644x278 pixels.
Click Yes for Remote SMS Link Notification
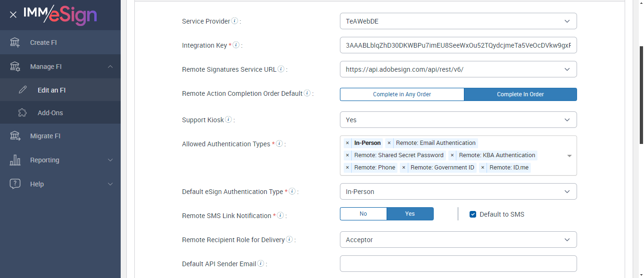tap(410, 214)
